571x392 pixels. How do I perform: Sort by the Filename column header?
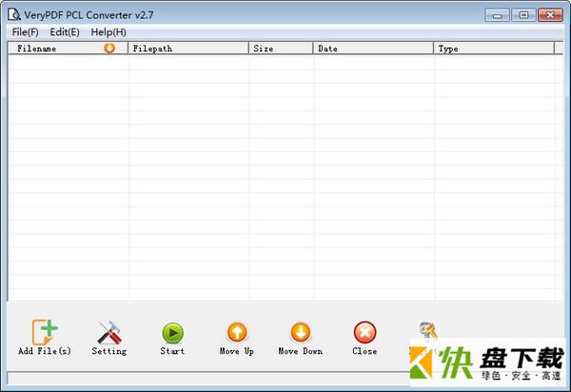[x=68, y=49]
